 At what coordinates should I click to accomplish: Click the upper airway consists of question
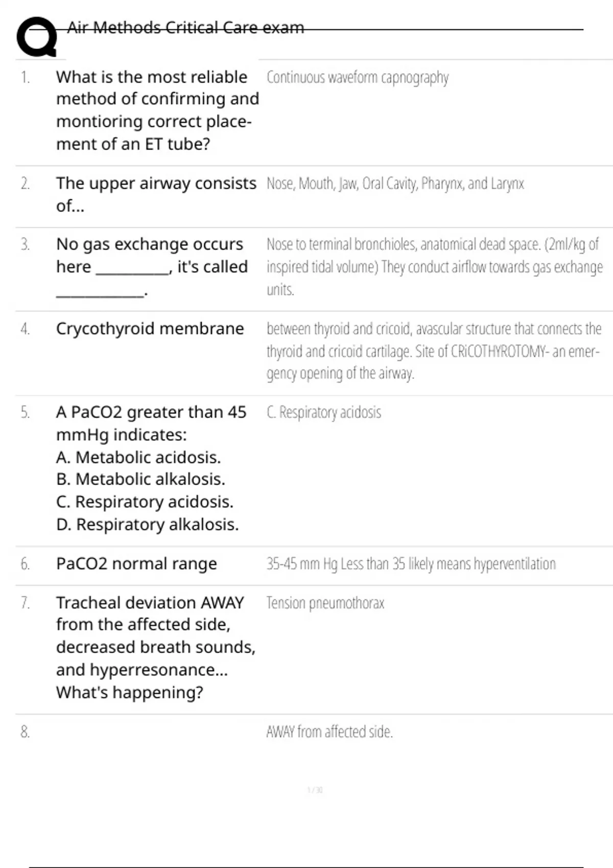click(156, 195)
